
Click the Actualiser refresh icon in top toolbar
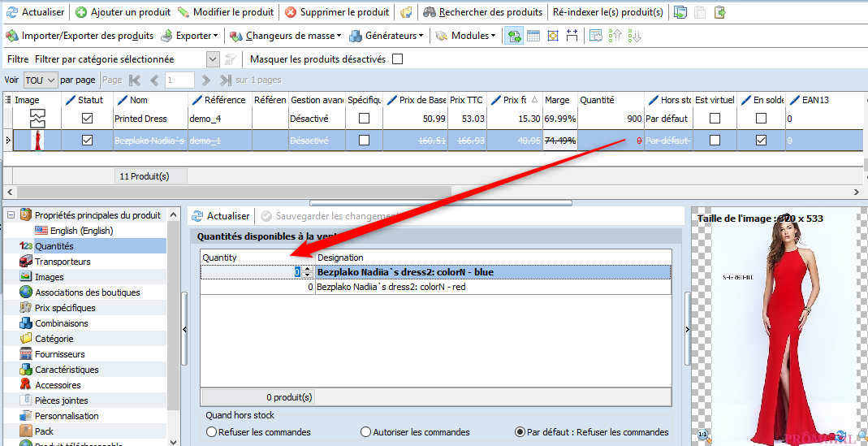(11, 11)
